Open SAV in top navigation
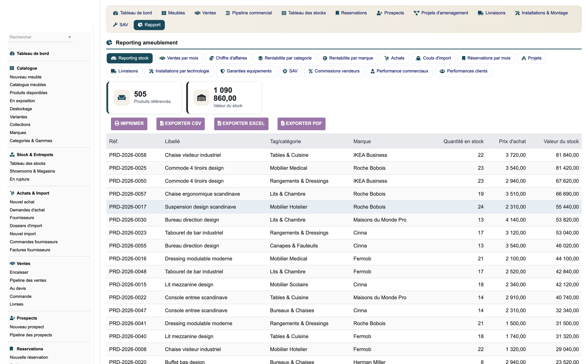This screenshot has height=364, width=588. tap(121, 25)
